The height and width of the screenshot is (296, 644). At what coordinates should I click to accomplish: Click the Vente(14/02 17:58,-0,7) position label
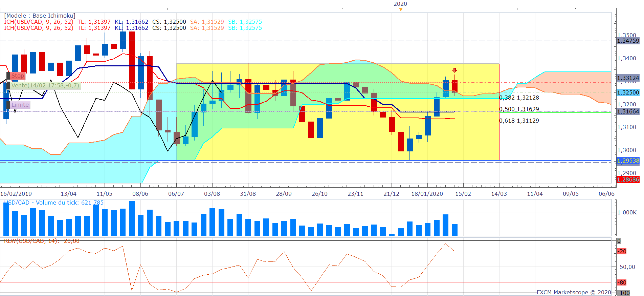point(45,85)
